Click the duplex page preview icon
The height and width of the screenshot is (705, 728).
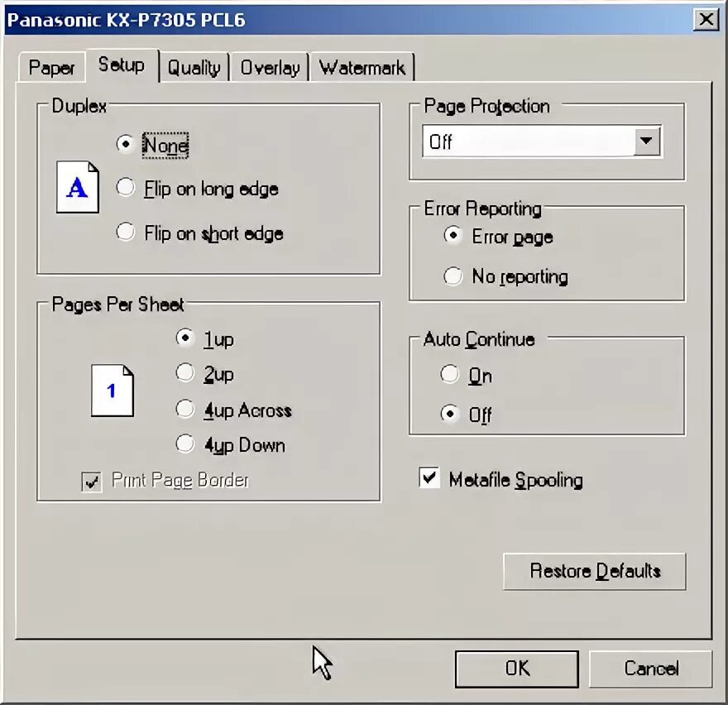point(78,187)
